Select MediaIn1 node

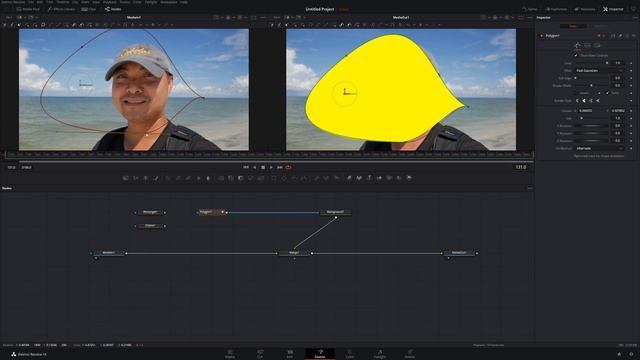pos(109,253)
